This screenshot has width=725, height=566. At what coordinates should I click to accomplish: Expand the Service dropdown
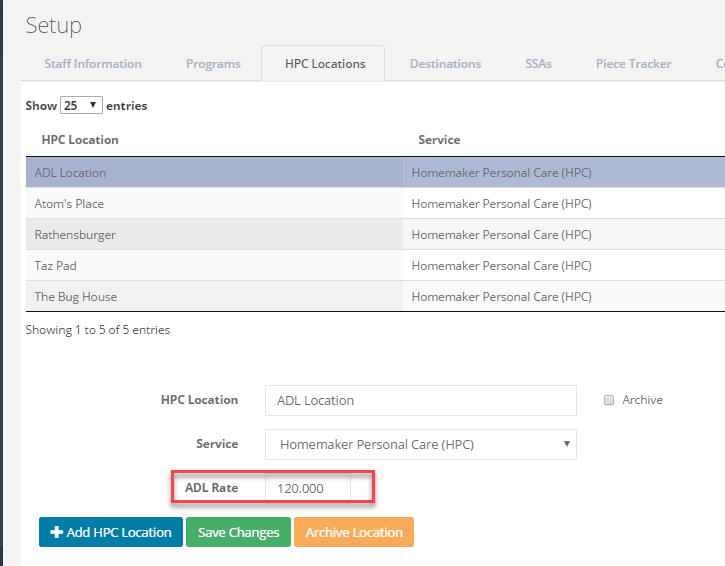(x=421, y=444)
